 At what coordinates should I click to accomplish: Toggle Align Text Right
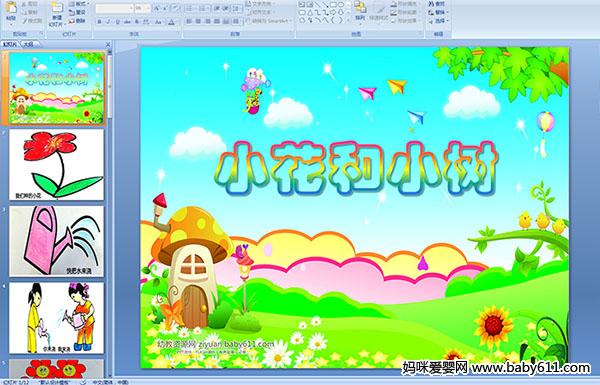click(207, 21)
